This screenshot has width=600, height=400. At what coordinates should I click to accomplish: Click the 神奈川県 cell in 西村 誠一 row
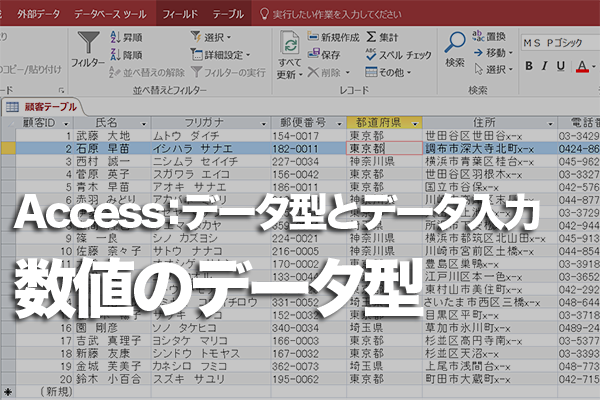385,162
